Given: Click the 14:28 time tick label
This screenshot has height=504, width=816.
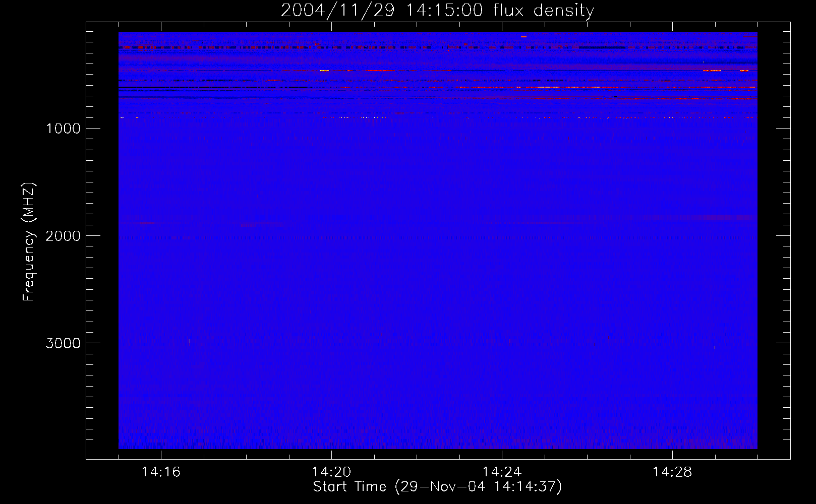Looking at the screenshot, I should click(672, 472).
